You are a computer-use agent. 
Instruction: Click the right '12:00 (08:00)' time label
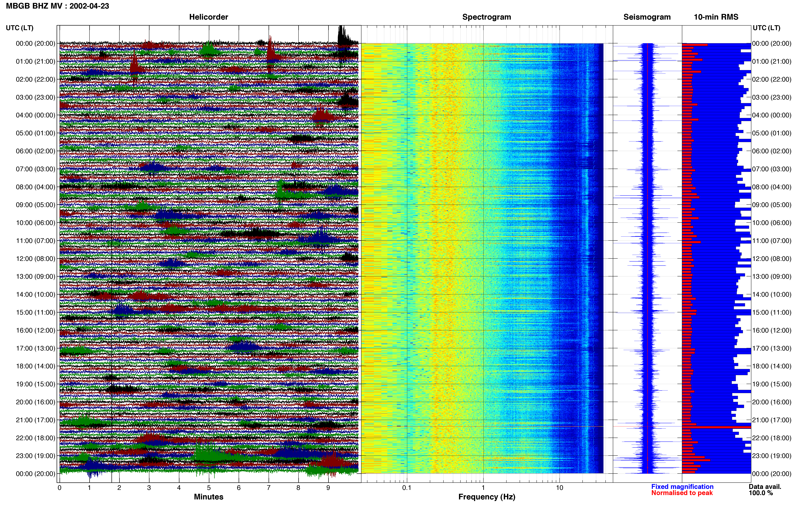pyautogui.click(x=772, y=259)
